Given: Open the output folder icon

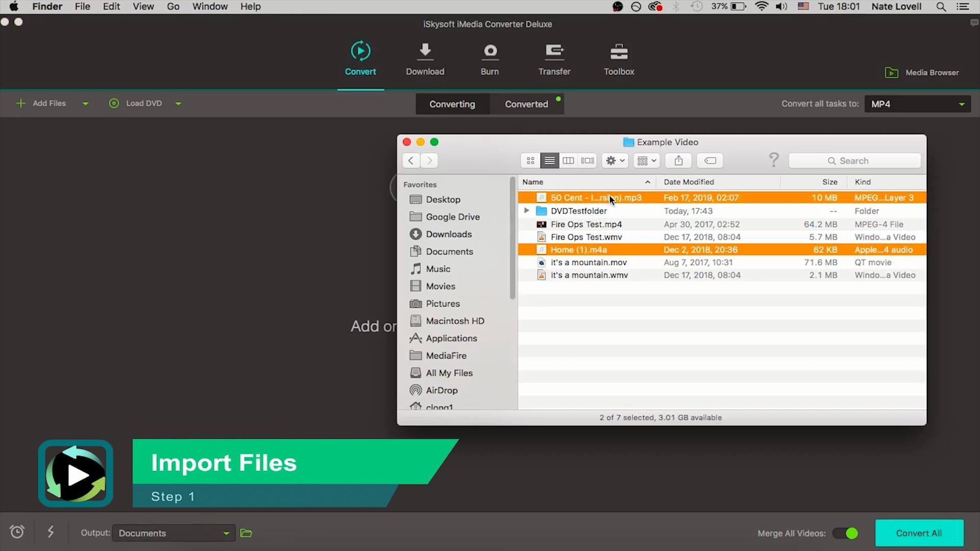Looking at the screenshot, I should coord(246,533).
